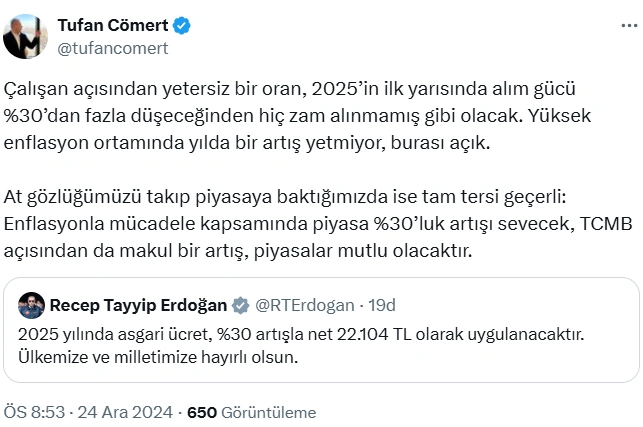Open the Tufan Cömert display name

click(x=111, y=25)
